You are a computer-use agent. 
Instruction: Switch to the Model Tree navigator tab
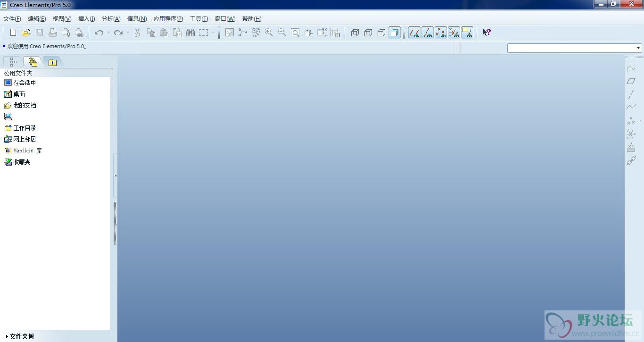[13, 62]
